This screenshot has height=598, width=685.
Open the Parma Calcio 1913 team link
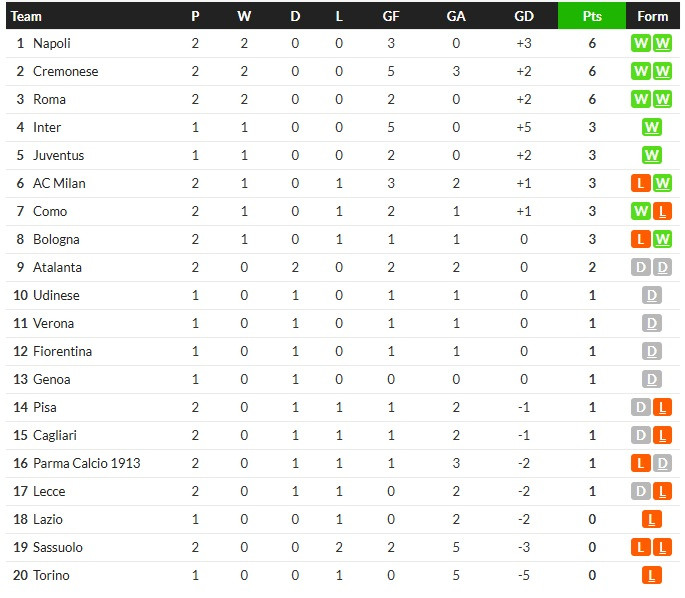tap(86, 463)
